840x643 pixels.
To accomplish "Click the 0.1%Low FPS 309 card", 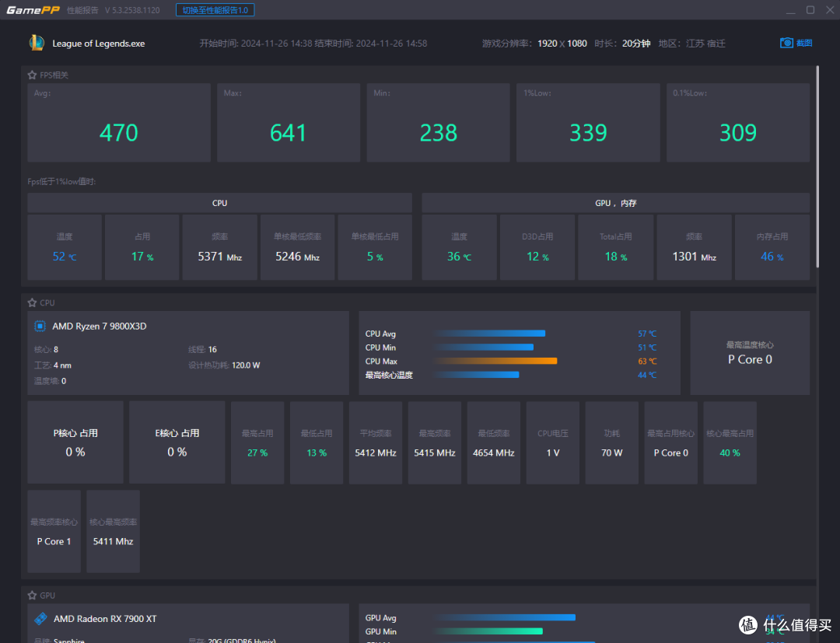I will click(x=737, y=122).
